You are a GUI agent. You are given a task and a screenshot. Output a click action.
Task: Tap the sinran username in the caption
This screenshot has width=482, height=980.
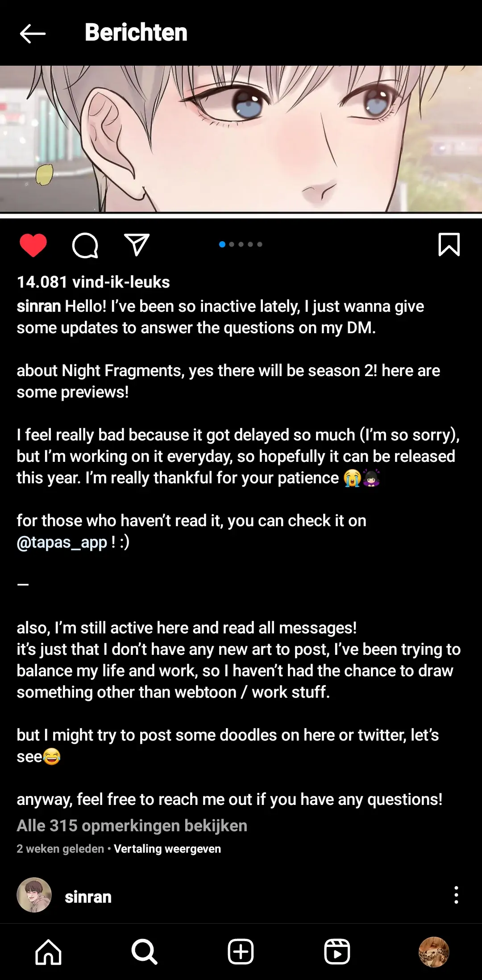tap(39, 306)
